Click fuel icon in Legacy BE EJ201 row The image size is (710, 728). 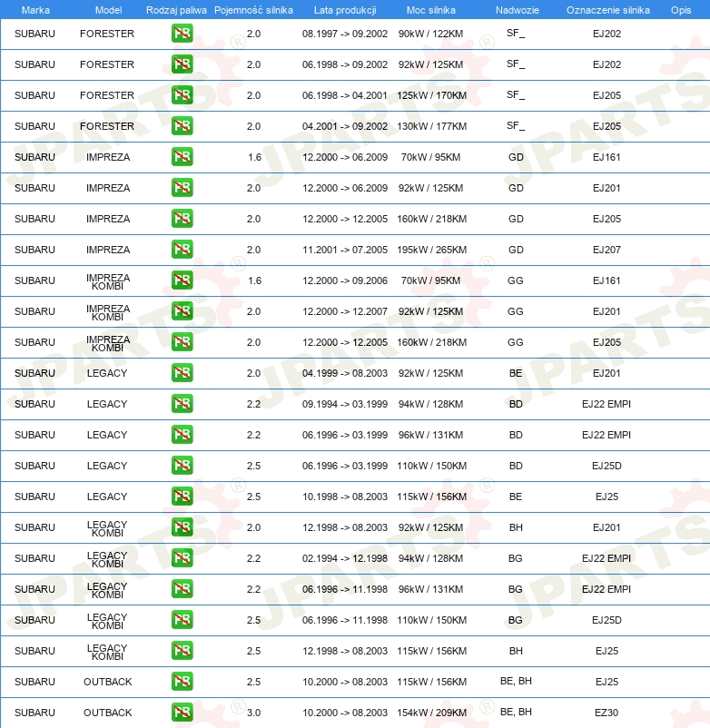click(x=182, y=373)
